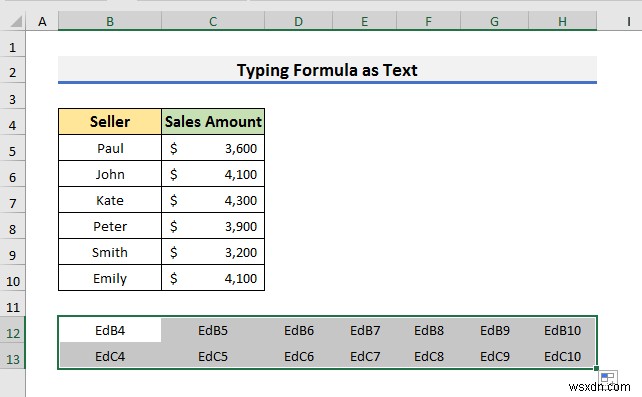Click Peter's sales amount 3,900
Image resolution: width=642 pixels, height=397 pixels.
[213, 226]
